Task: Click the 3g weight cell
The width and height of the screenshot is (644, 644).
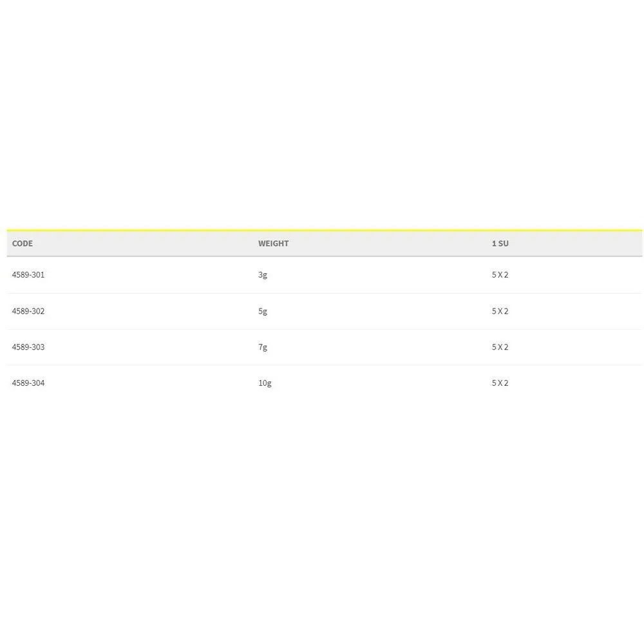Action: [x=262, y=275]
